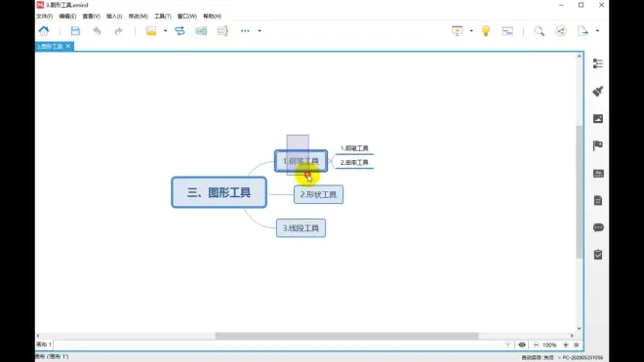Image resolution: width=644 pixels, height=362 pixels.
Task: Click the filter icon in status bar
Action: 508,344
